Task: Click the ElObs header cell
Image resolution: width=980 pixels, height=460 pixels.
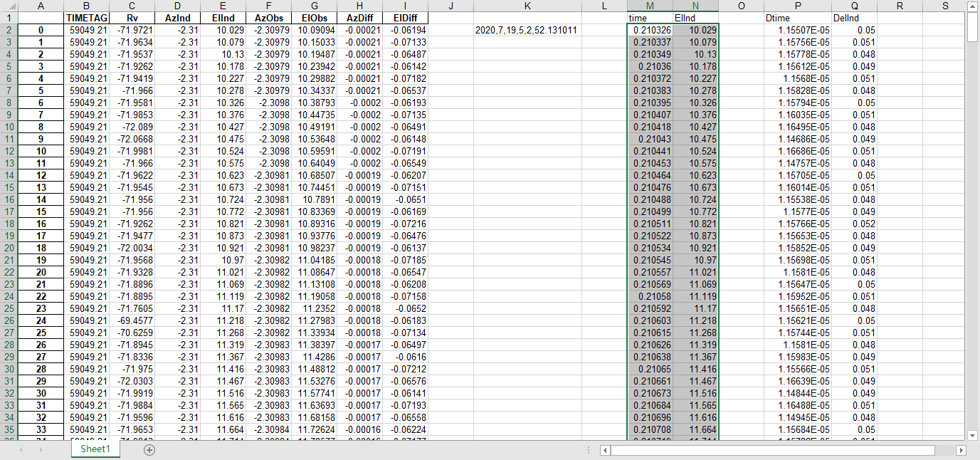Action: coord(314,18)
